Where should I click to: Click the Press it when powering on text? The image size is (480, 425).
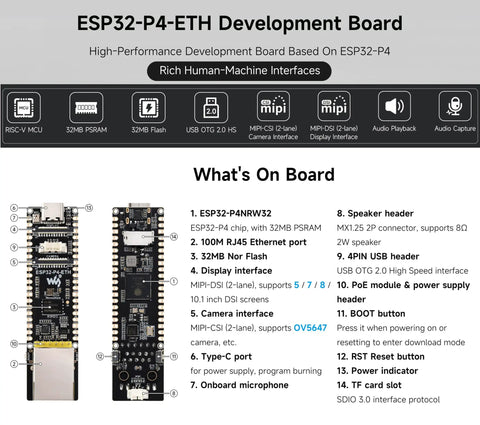[x=391, y=328]
